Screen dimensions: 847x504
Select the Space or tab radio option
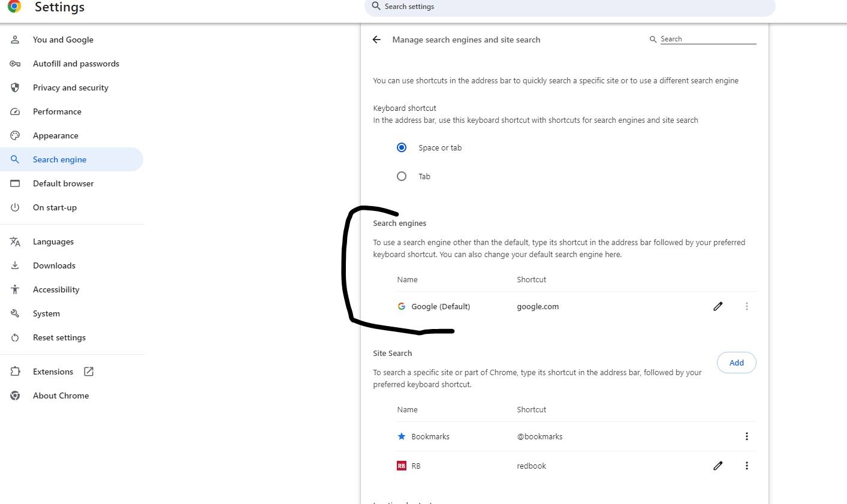402,147
